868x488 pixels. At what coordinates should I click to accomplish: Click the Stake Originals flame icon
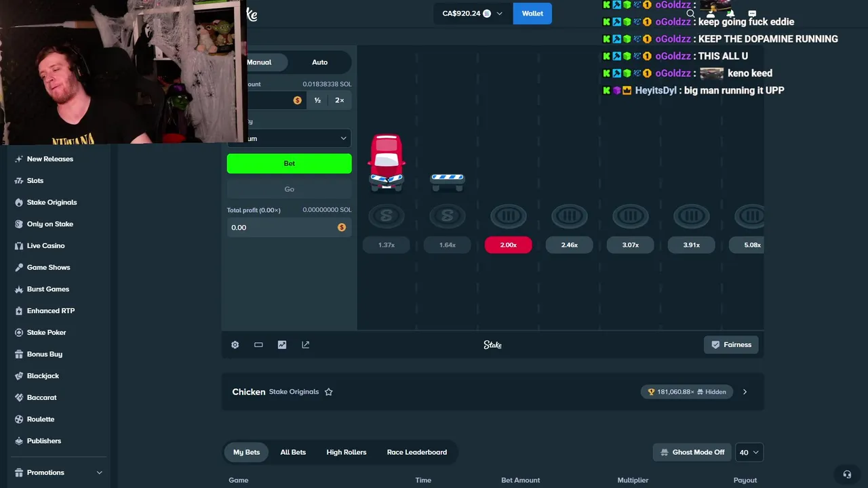pyautogui.click(x=19, y=202)
